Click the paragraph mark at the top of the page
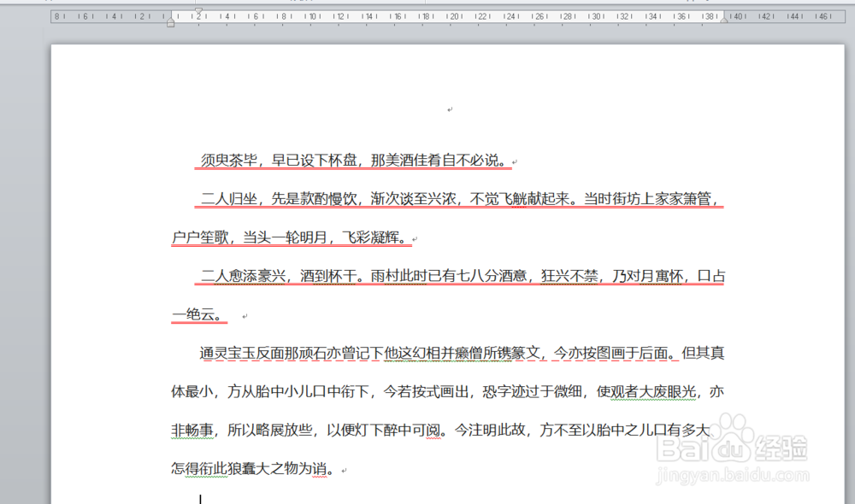855x504 pixels. 451,111
